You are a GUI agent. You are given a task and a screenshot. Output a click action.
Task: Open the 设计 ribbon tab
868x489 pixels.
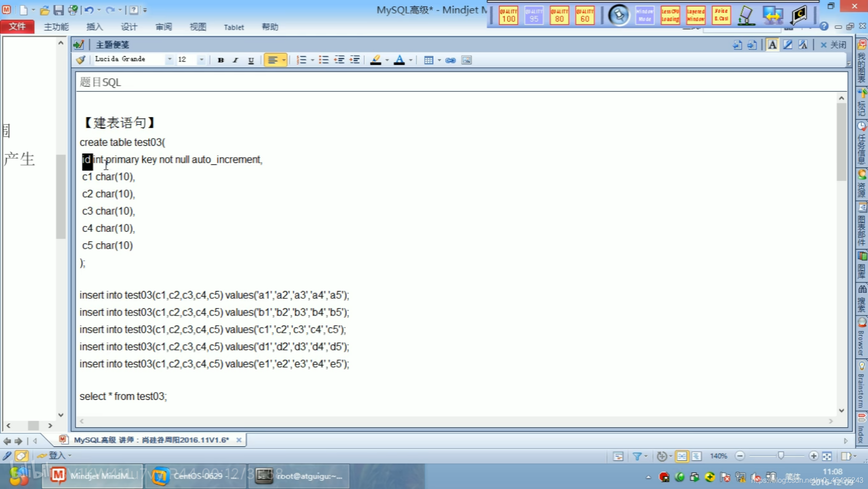(x=129, y=27)
